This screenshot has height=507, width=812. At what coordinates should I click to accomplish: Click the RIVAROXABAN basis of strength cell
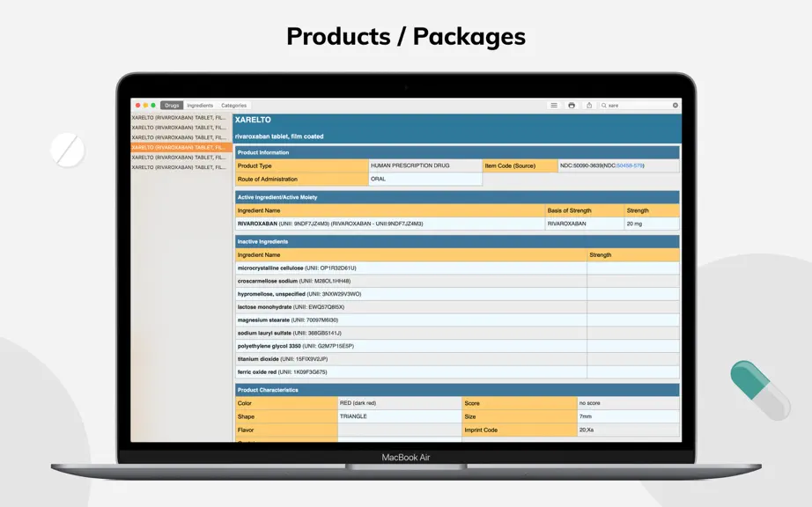tap(585, 224)
